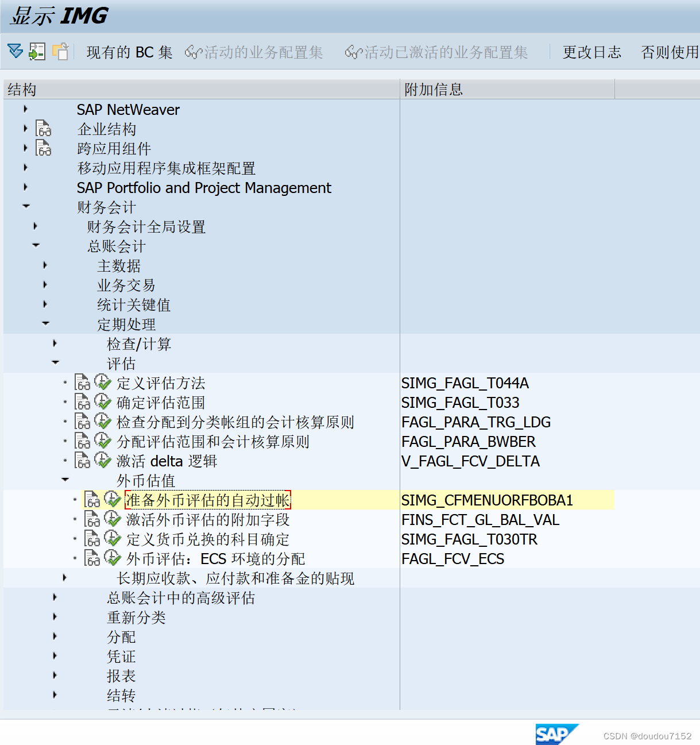Click 活动的业务配置集 toolbar button
Screen dimensions: 700x745
click(254, 52)
